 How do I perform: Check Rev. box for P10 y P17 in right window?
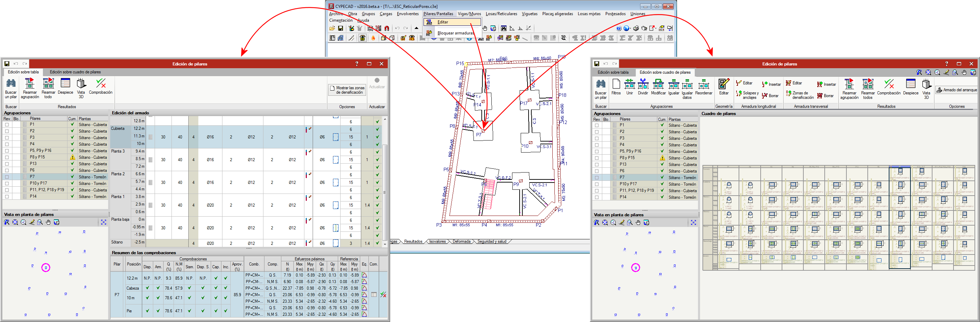tap(596, 184)
